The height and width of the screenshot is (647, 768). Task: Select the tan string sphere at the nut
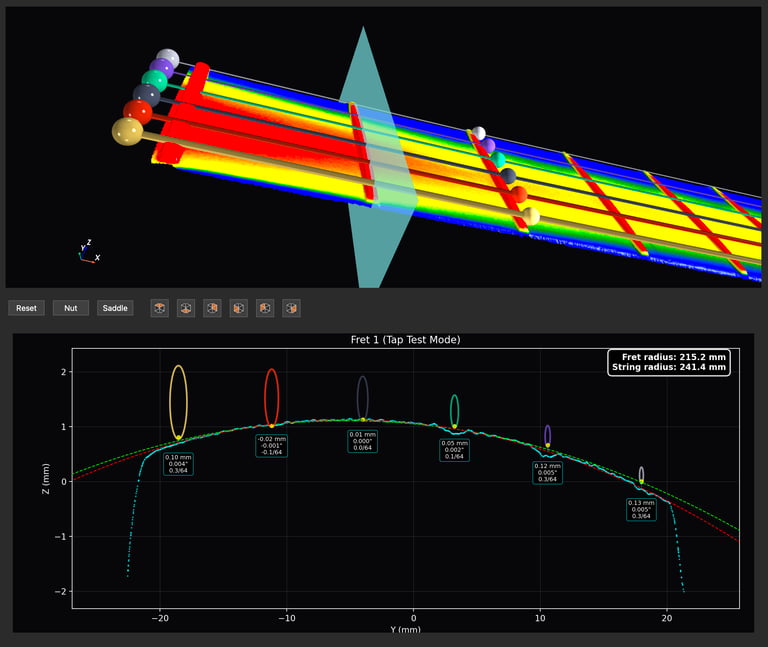pyautogui.click(x=127, y=132)
